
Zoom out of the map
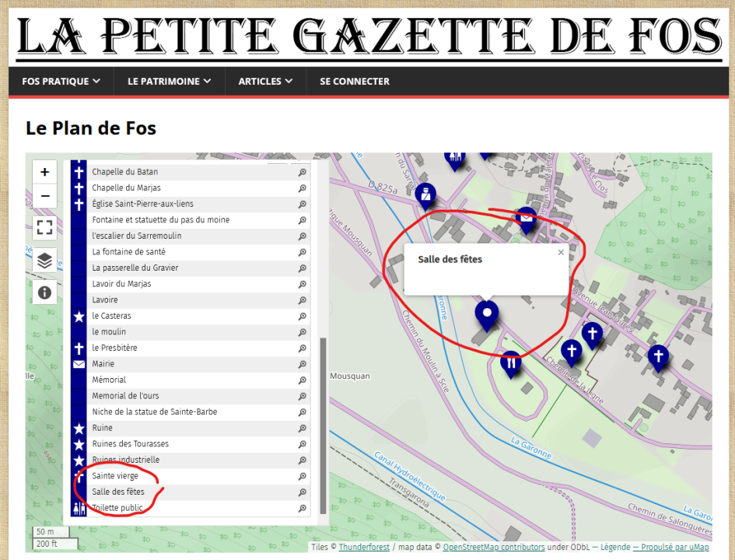[x=44, y=196]
